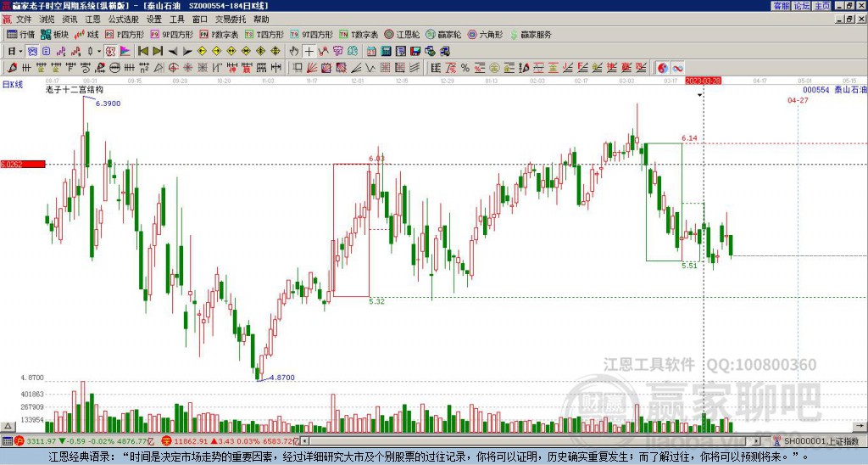The image size is (868, 465).
Task: Click the circle-with-lines cycle tool
Action: [114, 68]
